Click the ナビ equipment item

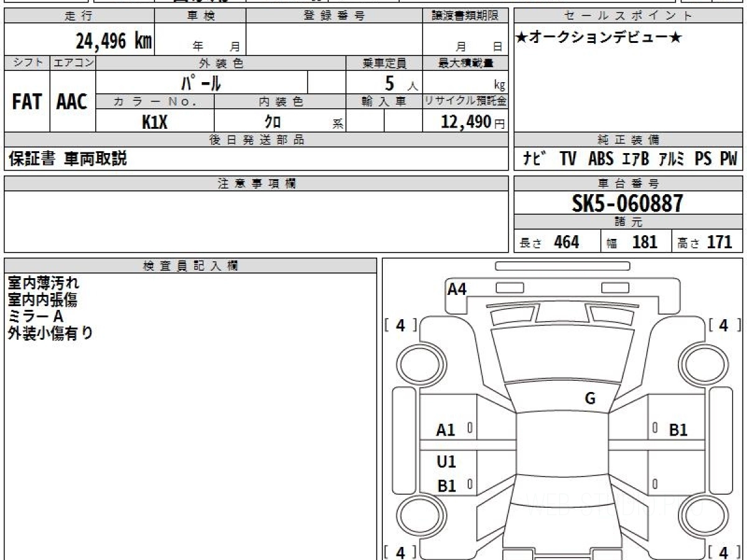534,159
